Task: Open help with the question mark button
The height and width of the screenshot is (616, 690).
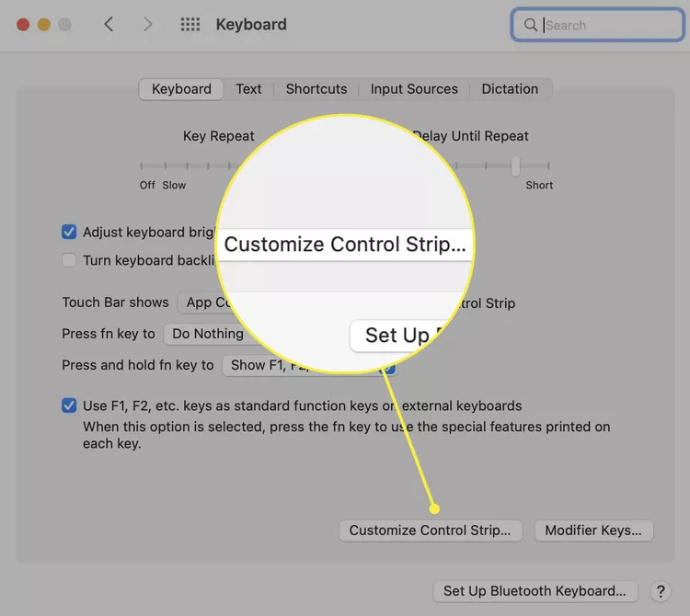Action: click(661, 591)
